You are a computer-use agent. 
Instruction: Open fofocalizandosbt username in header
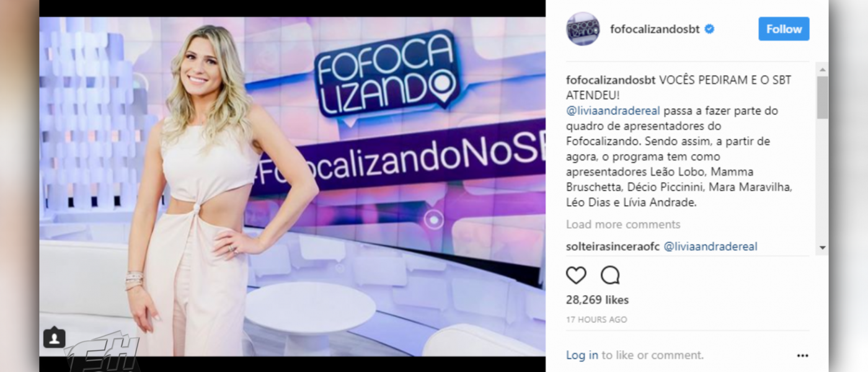[x=655, y=29]
